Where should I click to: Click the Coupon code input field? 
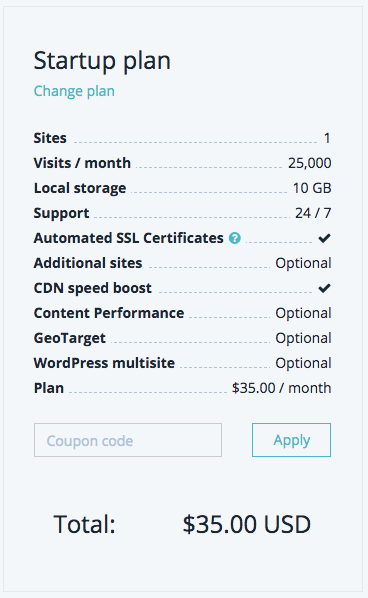tap(128, 440)
